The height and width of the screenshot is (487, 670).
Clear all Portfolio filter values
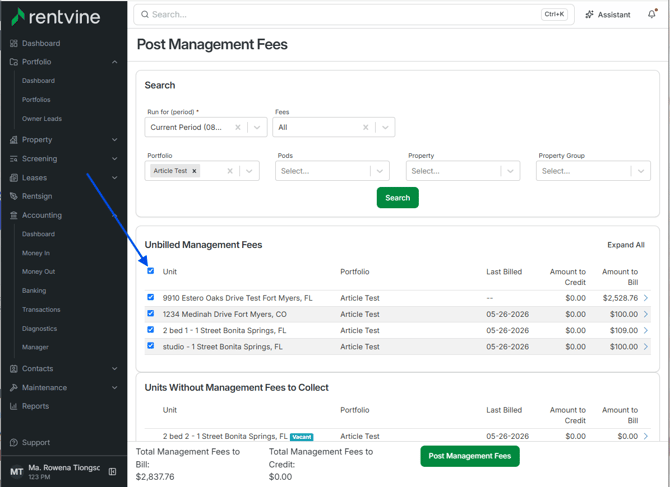click(x=230, y=171)
